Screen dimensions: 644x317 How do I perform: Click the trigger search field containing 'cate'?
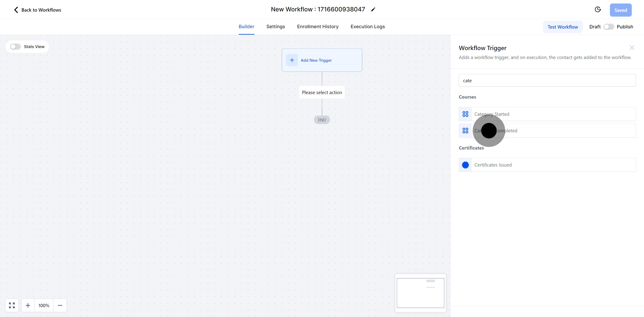point(547,80)
